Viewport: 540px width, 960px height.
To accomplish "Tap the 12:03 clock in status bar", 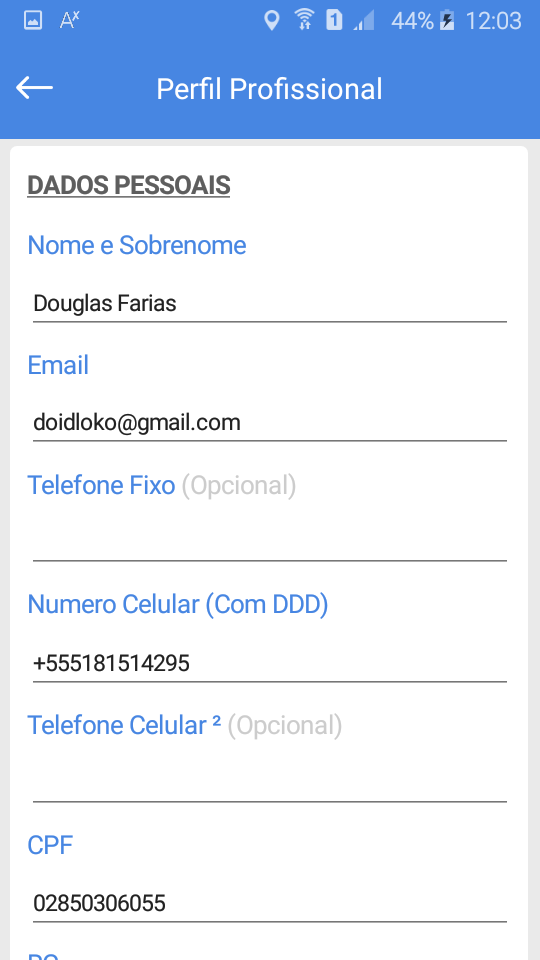I will click(493, 21).
